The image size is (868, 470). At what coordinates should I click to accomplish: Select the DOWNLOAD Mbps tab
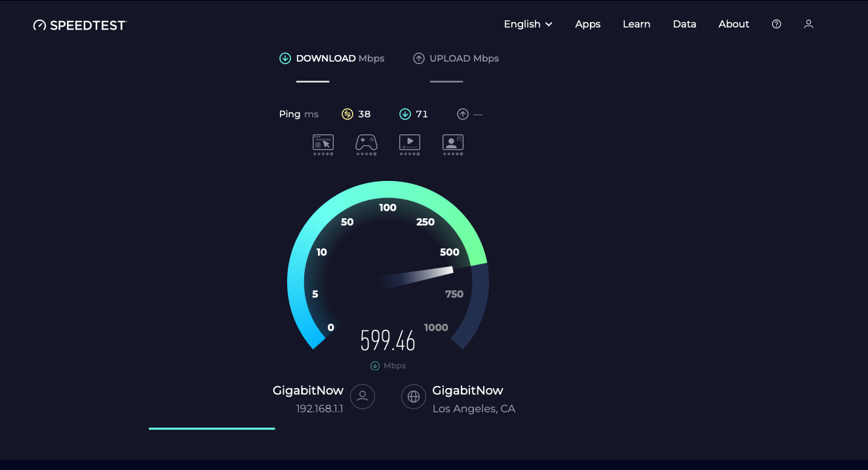(x=332, y=58)
